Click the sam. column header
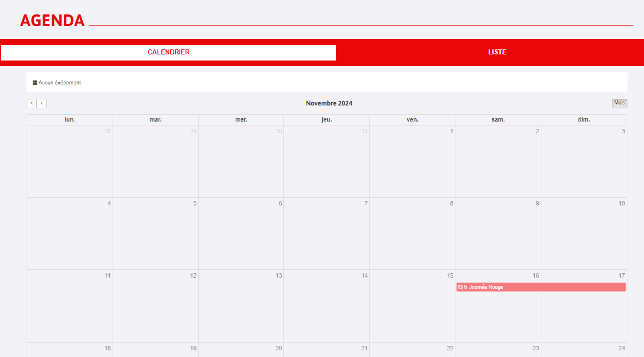This screenshot has height=357, width=644. [x=498, y=120]
